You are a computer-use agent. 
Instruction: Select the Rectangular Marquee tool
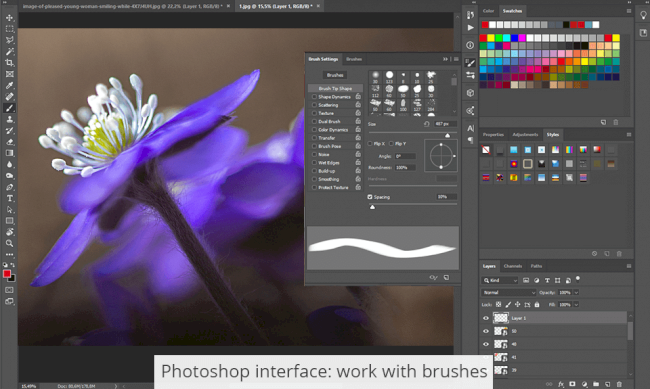(9, 29)
